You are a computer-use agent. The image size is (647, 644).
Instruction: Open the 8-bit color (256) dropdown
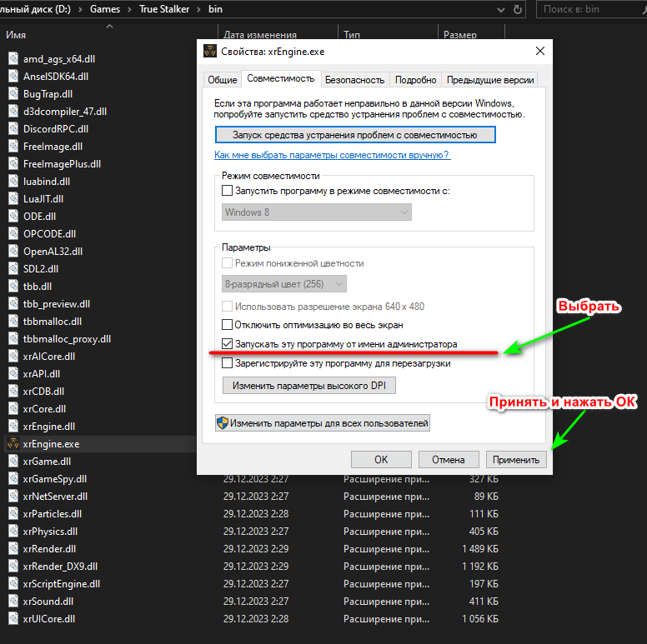[283, 284]
